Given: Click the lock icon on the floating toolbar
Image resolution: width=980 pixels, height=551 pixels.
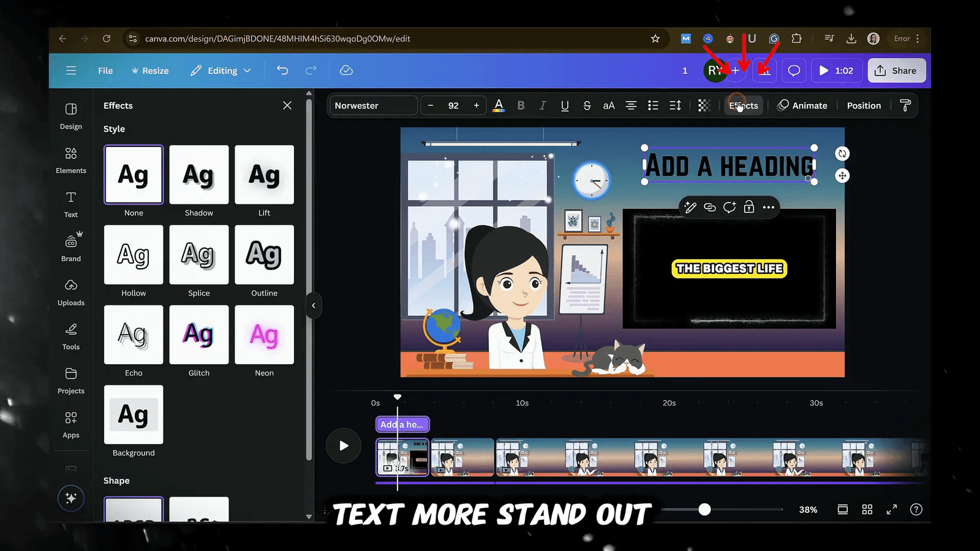Looking at the screenshot, I should pos(748,208).
